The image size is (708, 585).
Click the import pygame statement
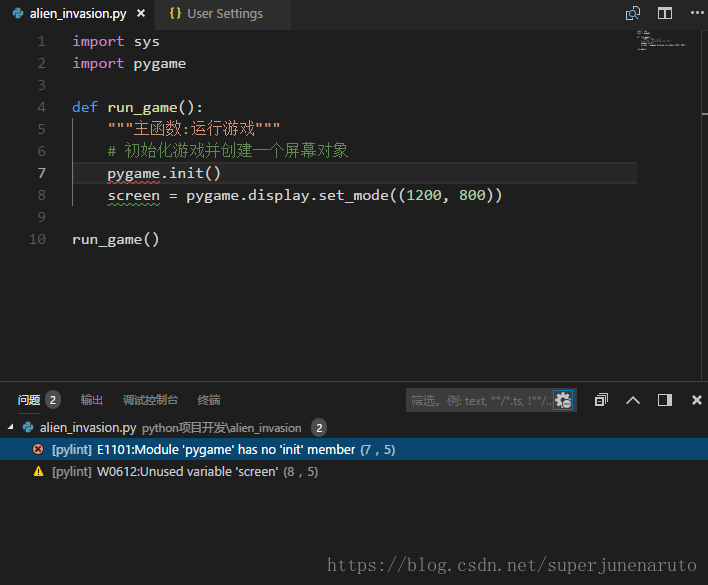pyautogui.click(x=129, y=64)
